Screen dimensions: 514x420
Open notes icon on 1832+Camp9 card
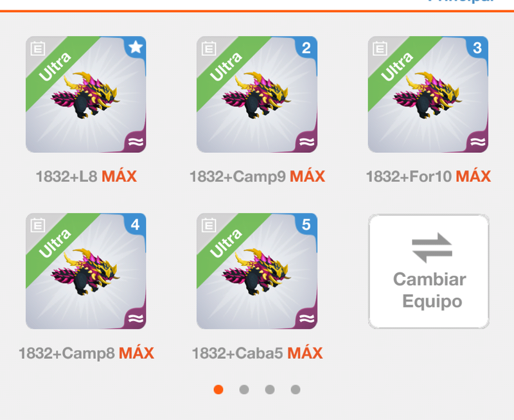pos(209,49)
